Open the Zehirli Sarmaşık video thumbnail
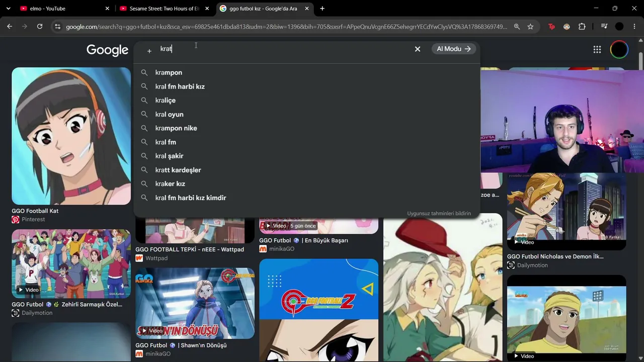Image resolution: width=644 pixels, height=362 pixels. (71, 263)
